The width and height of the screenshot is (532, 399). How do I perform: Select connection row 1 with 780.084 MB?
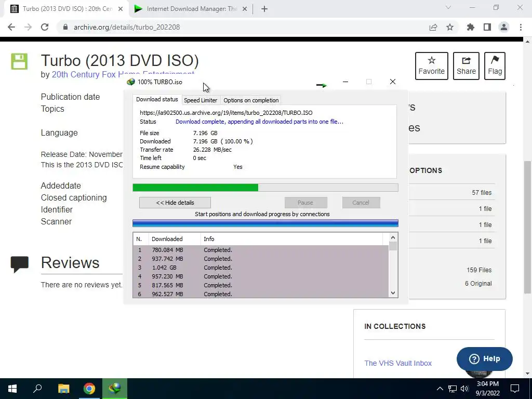[261, 250]
